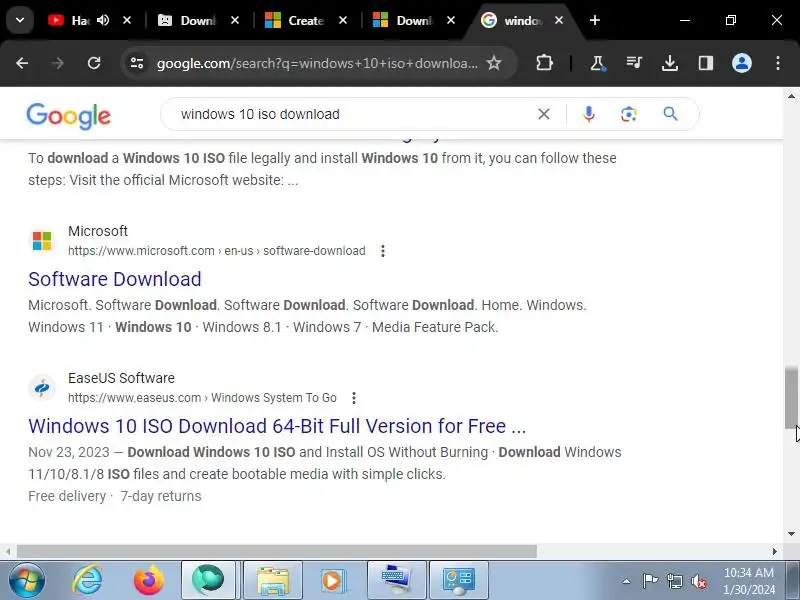This screenshot has height=600, width=800.
Task: Open the Control Panel taskbar item
Action: click(x=459, y=581)
